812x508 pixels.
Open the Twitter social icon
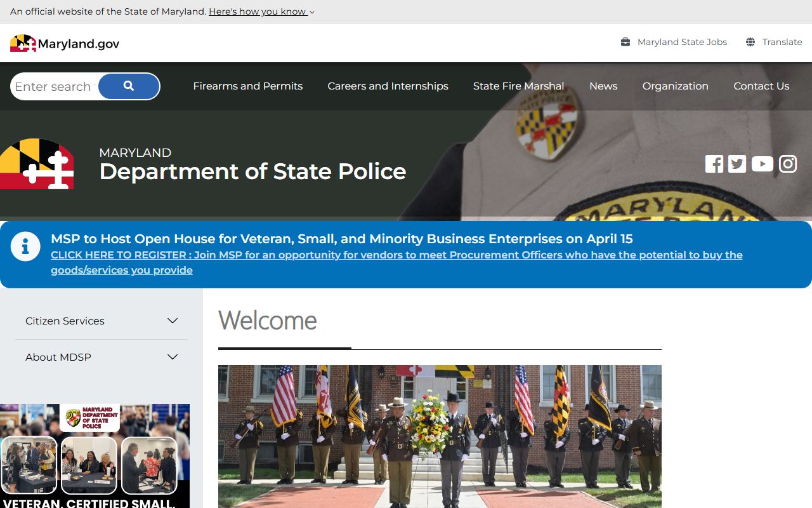click(x=737, y=164)
